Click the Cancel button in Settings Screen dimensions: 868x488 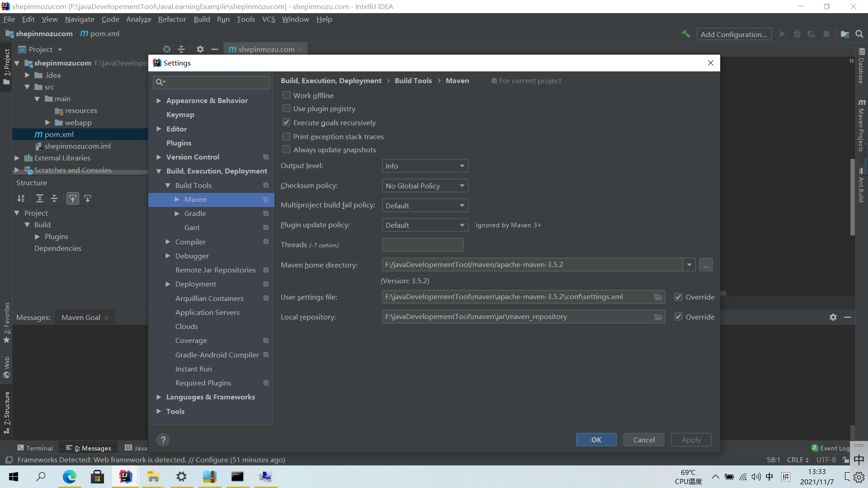pyautogui.click(x=643, y=440)
